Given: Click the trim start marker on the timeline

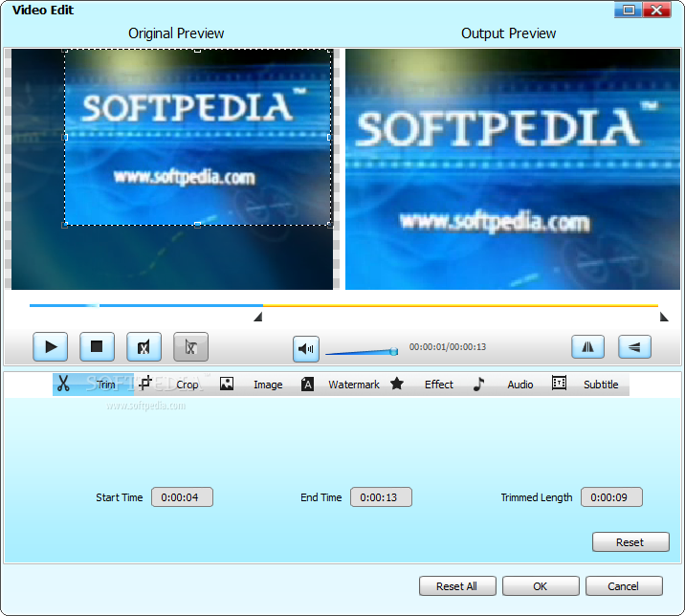Looking at the screenshot, I should tap(258, 317).
